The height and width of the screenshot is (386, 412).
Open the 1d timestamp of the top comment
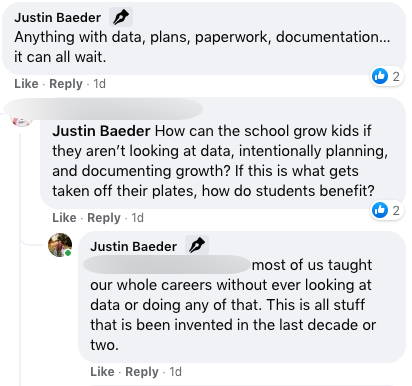[99, 84]
